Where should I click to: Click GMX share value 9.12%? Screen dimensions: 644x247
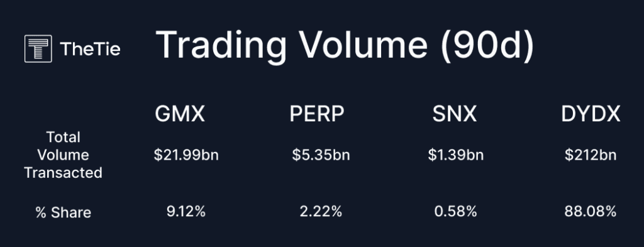186,212
